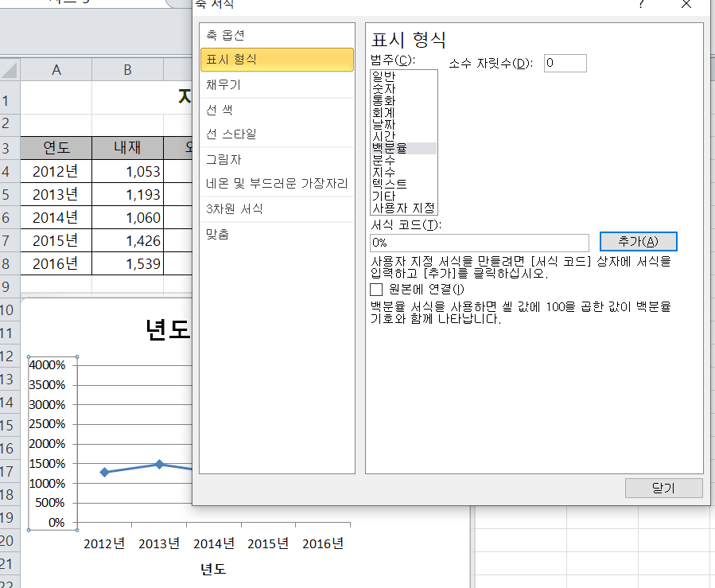Image resolution: width=715 pixels, height=588 pixels.
Task: Pick 사용자 지정 in the category list
Action: (x=403, y=208)
